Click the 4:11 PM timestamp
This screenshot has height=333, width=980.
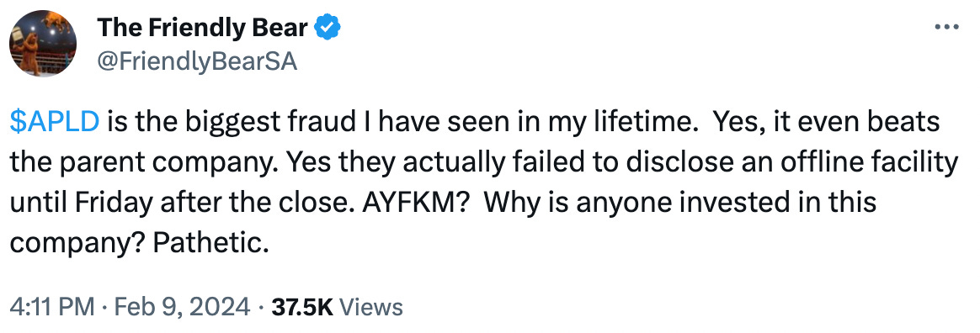[53, 307]
